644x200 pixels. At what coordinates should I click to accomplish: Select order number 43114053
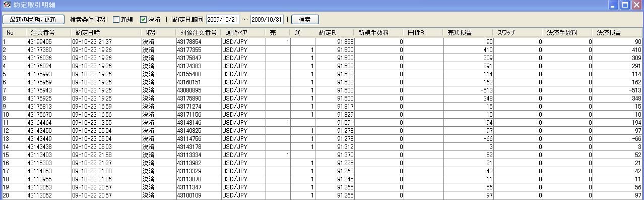pyautogui.click(x=40, y=171)
